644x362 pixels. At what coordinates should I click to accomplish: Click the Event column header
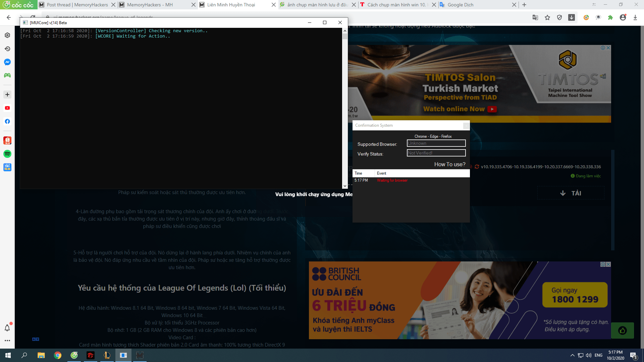(x=422, y=173)
